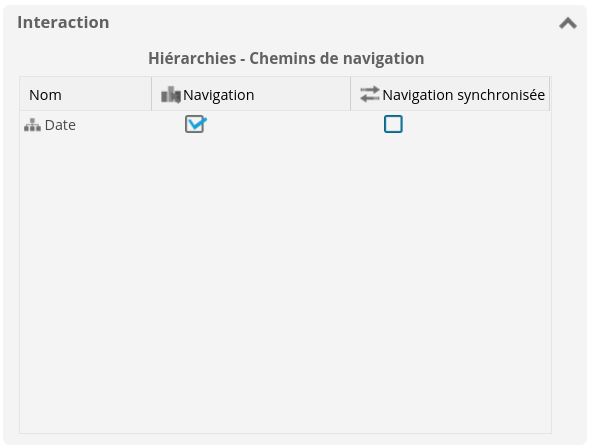Image resolution: width=593 pixels, height=447 pixels.
Task: Click divider between Navigation and Navigation synchronisée
Action: click(x=350, y=94)
